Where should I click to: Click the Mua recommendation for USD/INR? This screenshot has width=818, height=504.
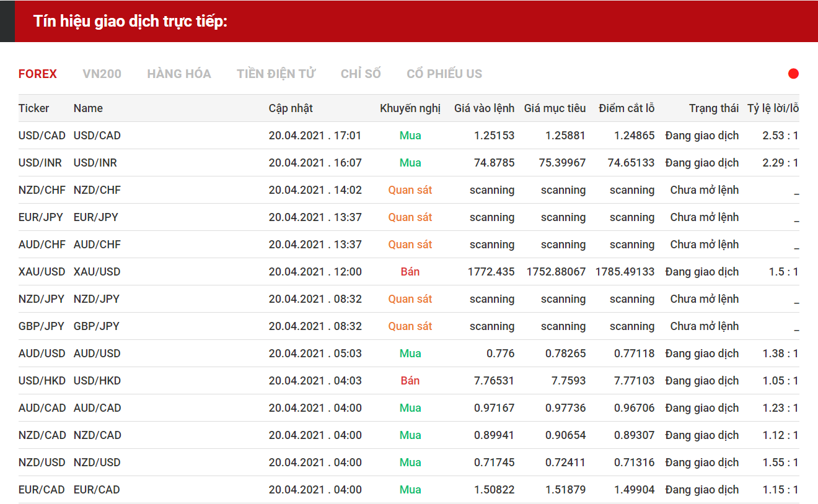(410, 163)
